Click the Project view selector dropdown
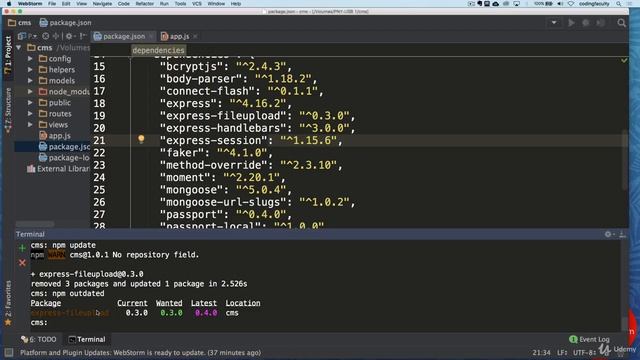640x360 pixels. [x=27, y=36]
